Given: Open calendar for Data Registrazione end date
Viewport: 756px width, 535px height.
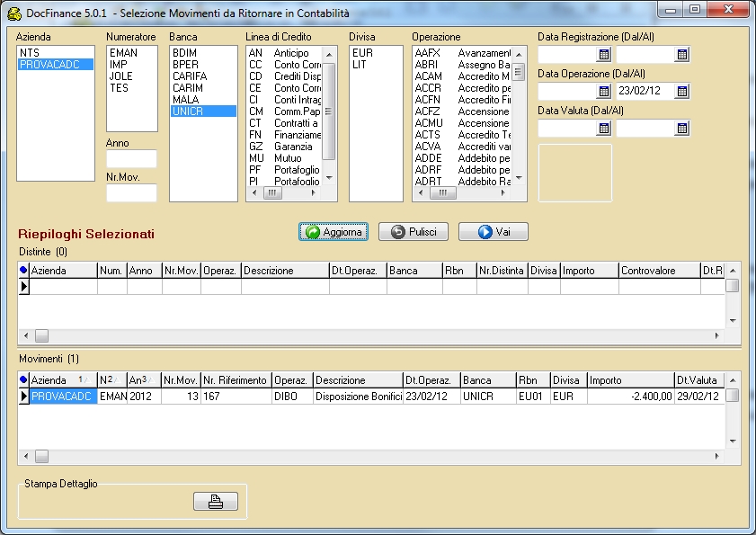Looking at the screenshot, I should [x=681, y=55].
